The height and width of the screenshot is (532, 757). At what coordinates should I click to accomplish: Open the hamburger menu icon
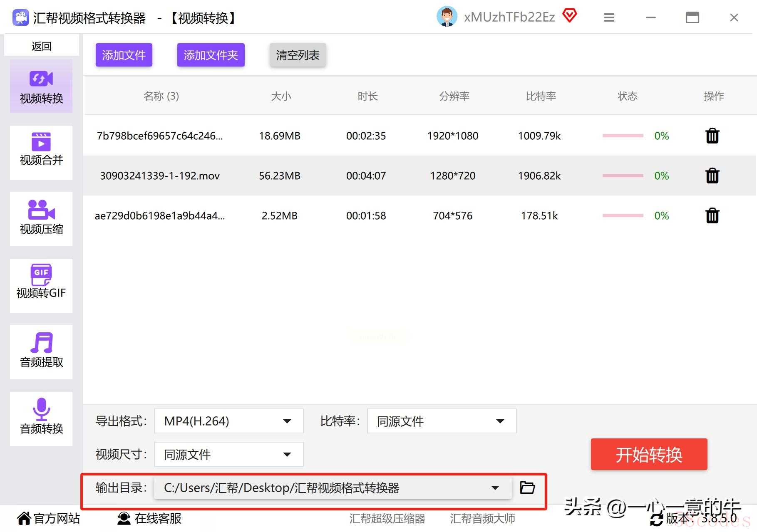click(609, 17)
